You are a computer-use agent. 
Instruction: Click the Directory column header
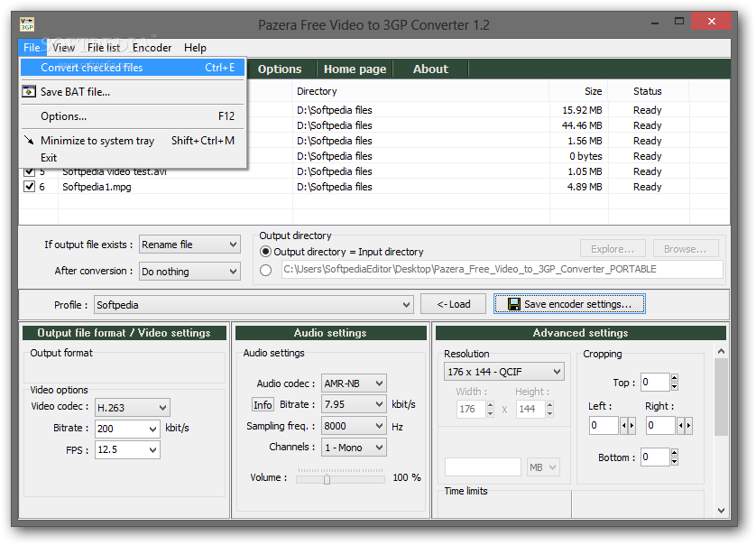[420, 91]
